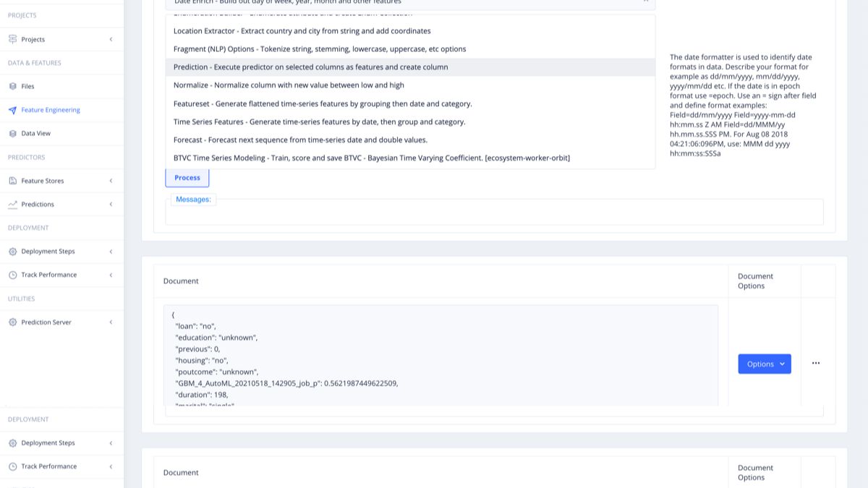
Task: Click inside the Messages field
Action: (x=494, y=213)
